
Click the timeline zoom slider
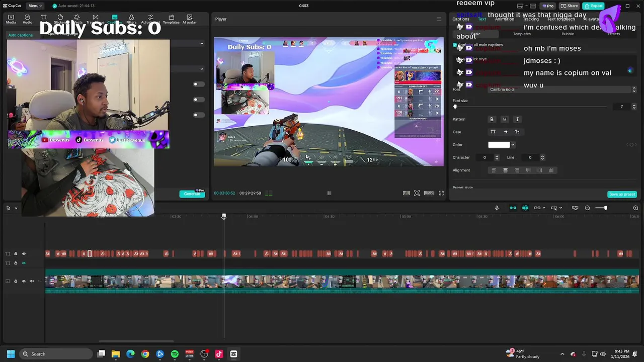(x=602, y=208)
